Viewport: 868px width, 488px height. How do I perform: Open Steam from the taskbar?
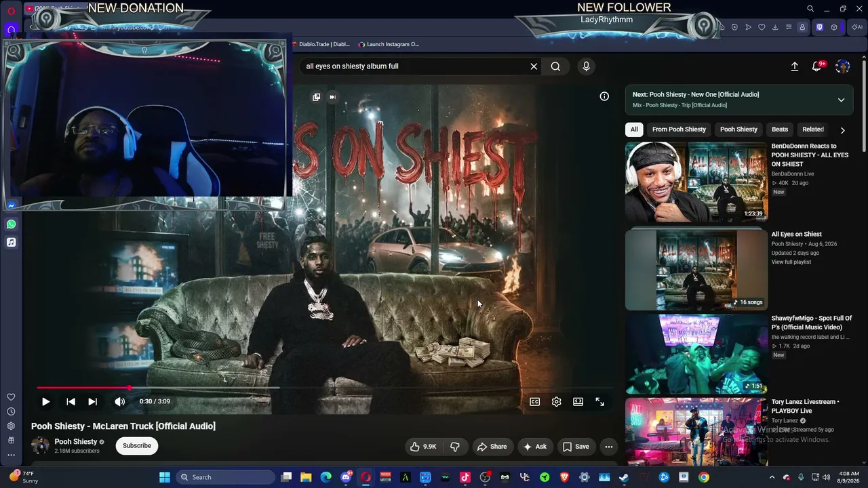[624, 477]
